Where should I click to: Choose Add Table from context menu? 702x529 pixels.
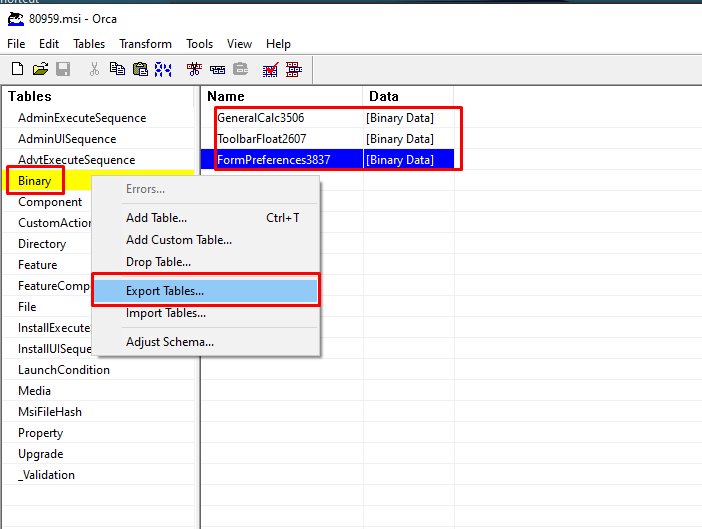(206, 218)
